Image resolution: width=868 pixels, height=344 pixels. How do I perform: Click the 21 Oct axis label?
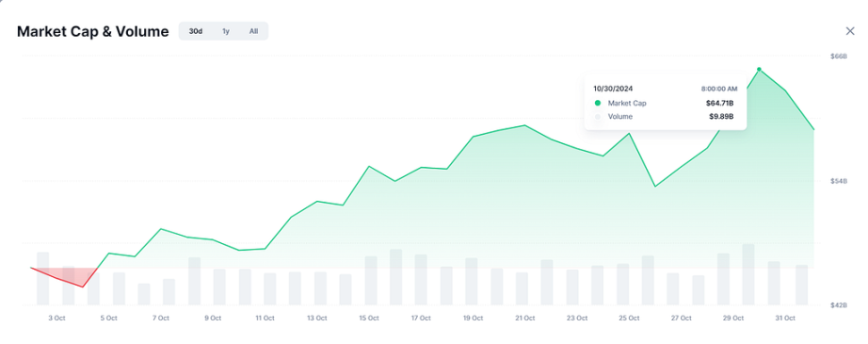point(524,318)
